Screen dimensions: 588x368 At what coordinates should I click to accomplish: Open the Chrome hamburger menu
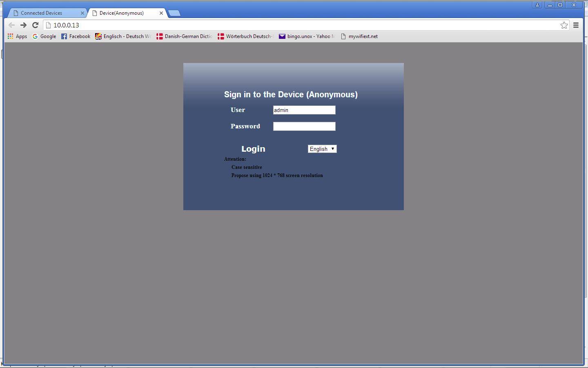pos(576,25)
